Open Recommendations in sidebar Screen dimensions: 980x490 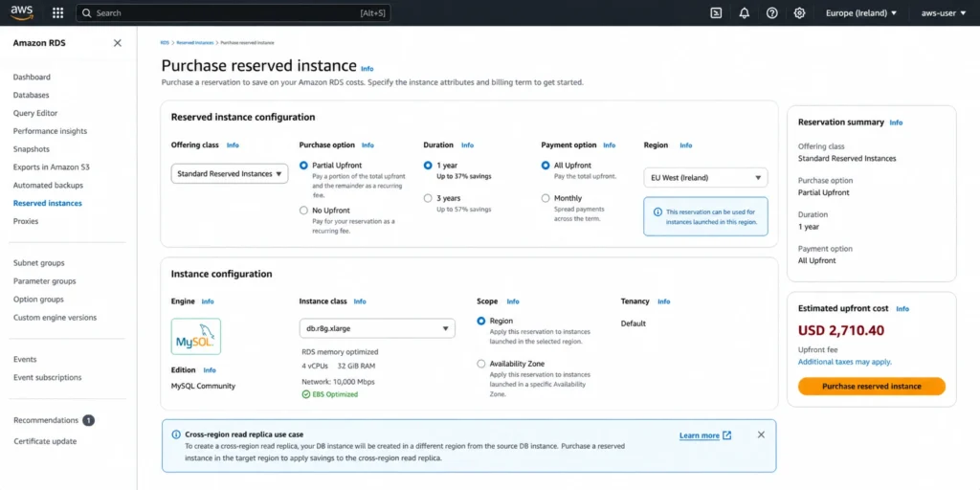click(46, 421)
